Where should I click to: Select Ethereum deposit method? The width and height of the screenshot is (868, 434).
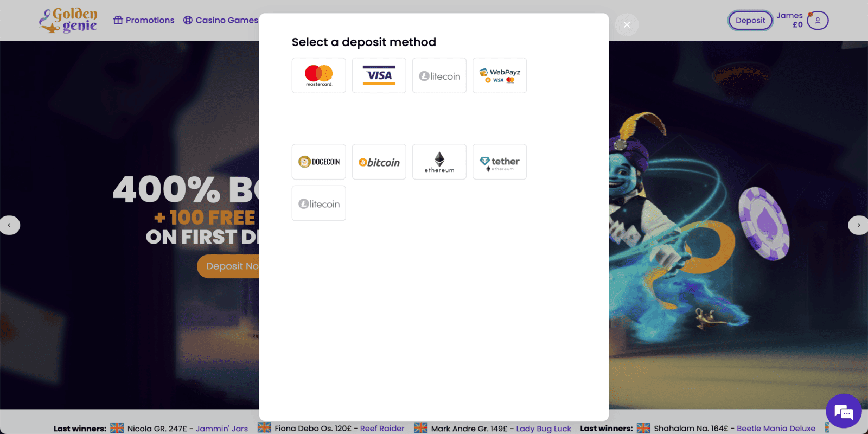(439, 162)
